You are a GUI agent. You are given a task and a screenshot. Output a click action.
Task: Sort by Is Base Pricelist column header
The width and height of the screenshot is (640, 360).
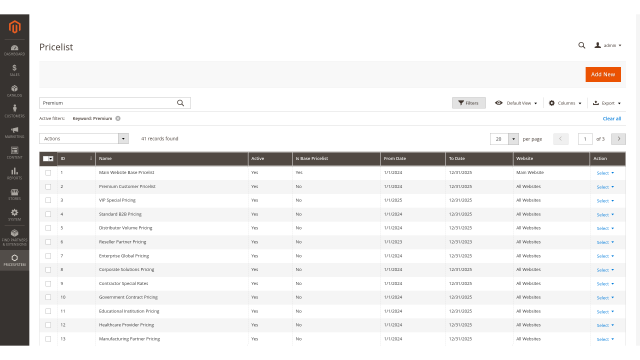336,158
